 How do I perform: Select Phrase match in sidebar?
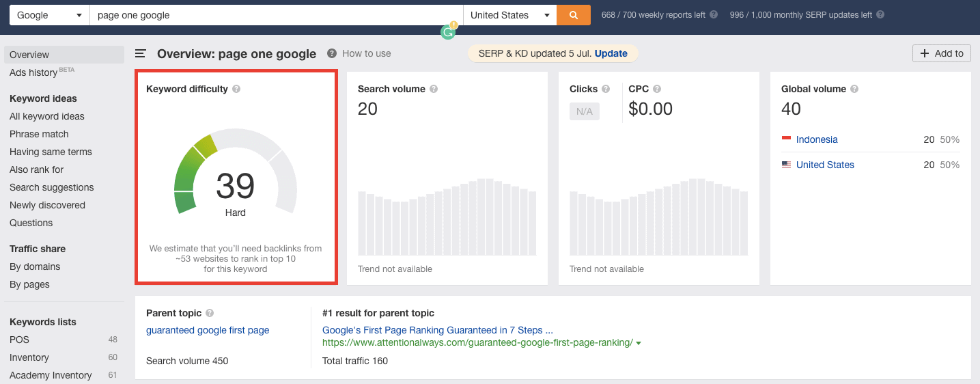39,134
